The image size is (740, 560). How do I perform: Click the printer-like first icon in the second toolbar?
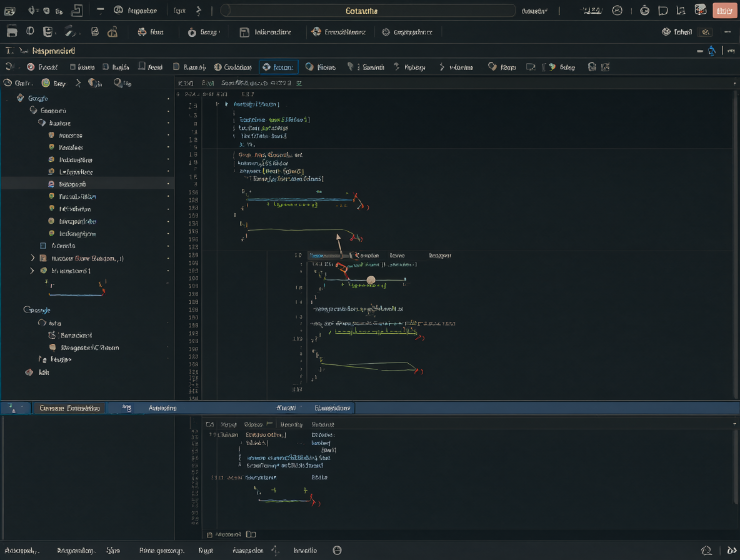click(x=12, y=32)
